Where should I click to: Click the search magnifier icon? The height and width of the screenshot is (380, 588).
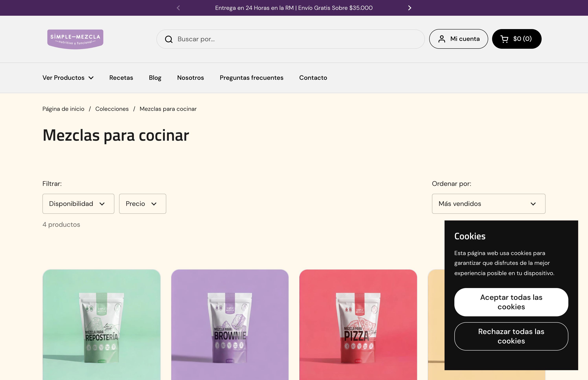[x=169, y=39]
